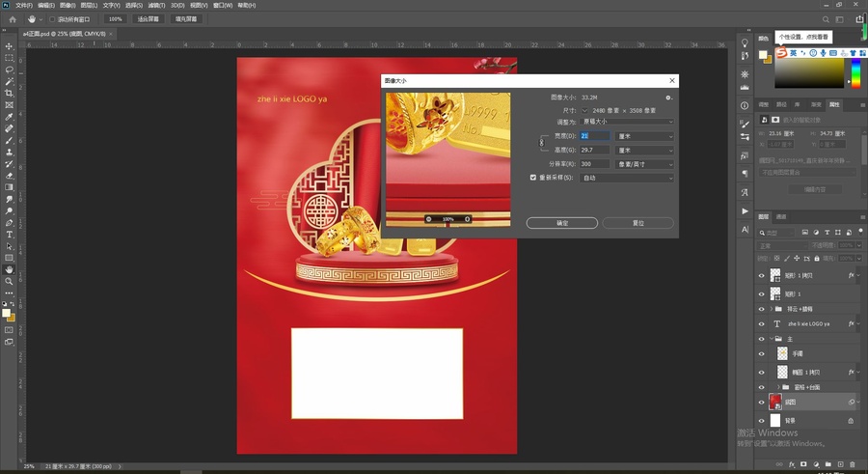The image size is (868, 474).
Task: Hide the 主 group
Action: click(x=761, y=339)
